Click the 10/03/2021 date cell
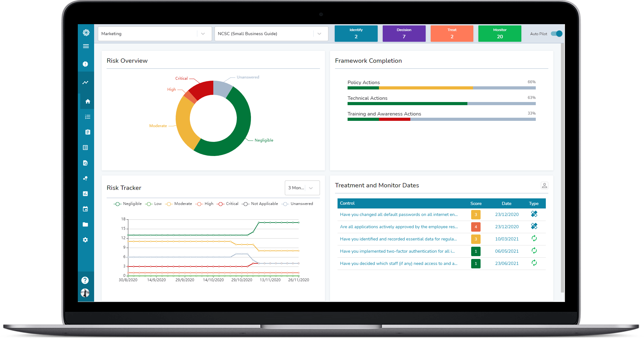 click(x=507, y=239)
